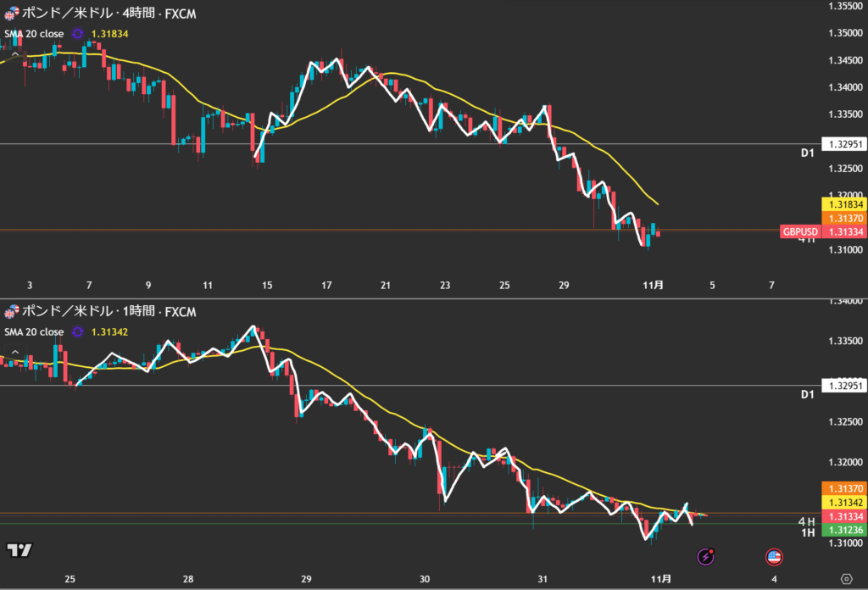Click flag icon on 1-hour chart title
The width and height of the screenshot is (868, 590).
tap(11, 312)
